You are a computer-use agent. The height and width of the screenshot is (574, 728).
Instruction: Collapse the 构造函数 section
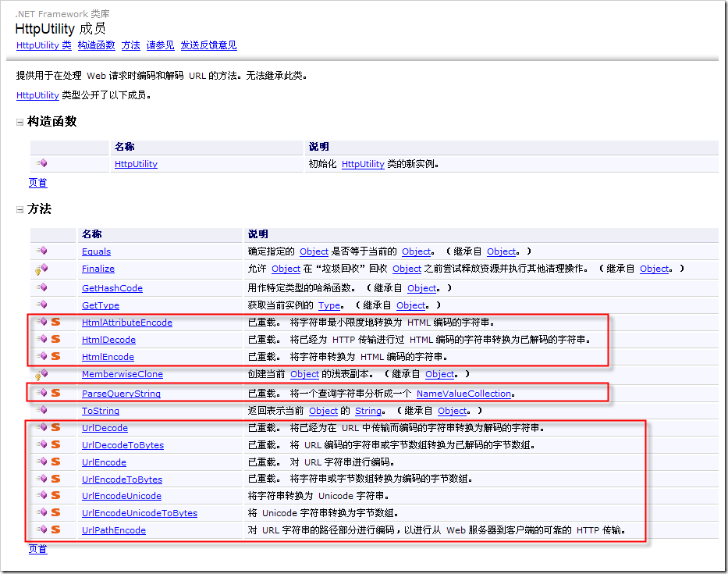tap(20, 123)
